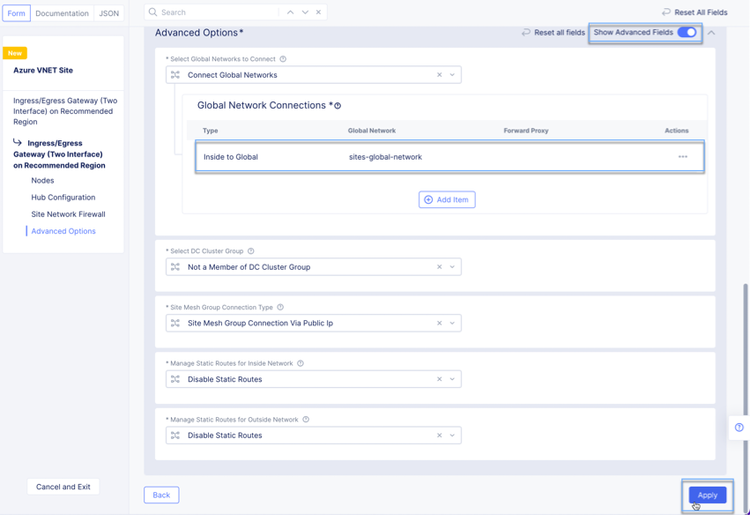
Task: Toggle Show Advanced Fields switch
Action: pyautogui.click(x=687, y=33)
